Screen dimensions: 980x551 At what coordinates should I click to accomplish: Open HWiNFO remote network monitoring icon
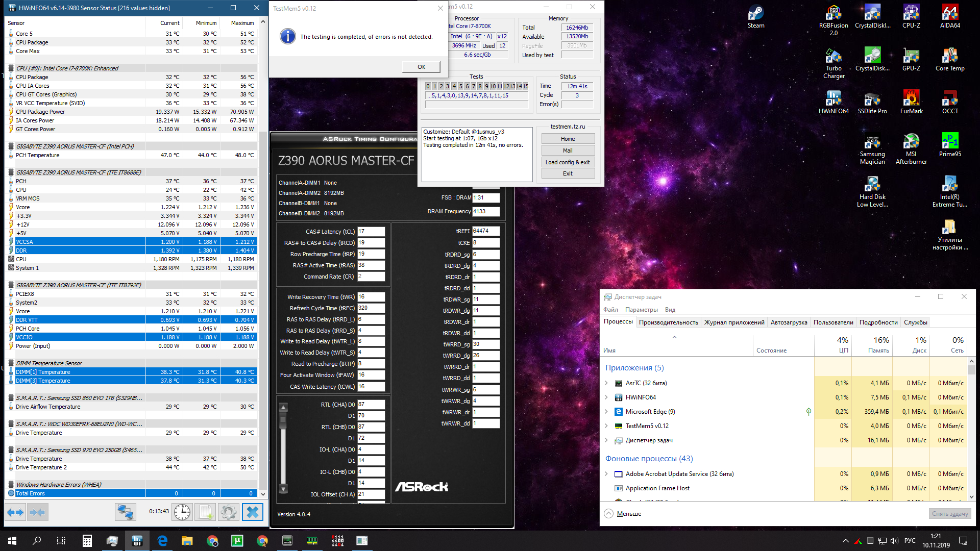(125, 512)
